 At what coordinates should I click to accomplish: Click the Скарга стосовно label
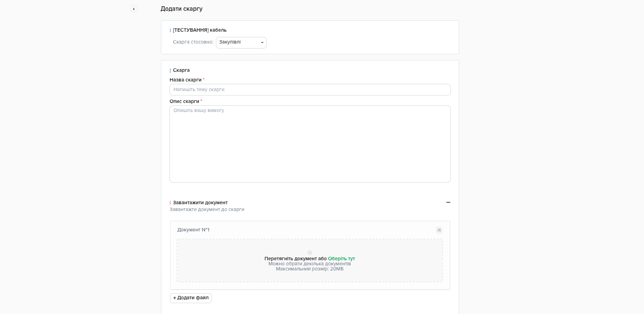(193, 42)
